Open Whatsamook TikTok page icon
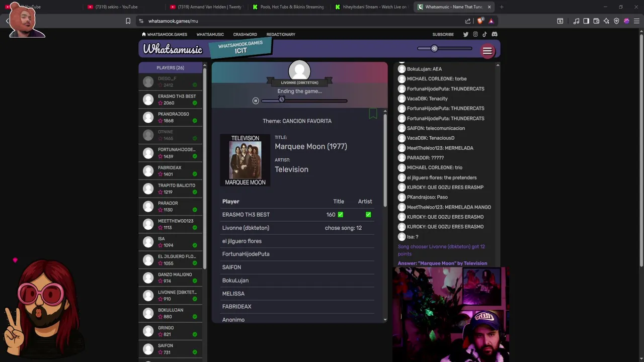The width and height of the screenshot is (644, 362). tap(485, 34)
